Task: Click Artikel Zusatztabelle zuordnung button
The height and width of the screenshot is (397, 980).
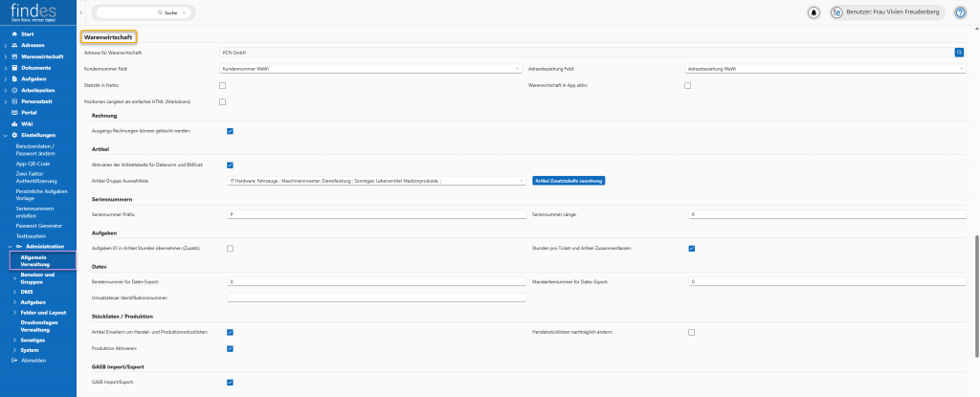Action: coord(568,181)
